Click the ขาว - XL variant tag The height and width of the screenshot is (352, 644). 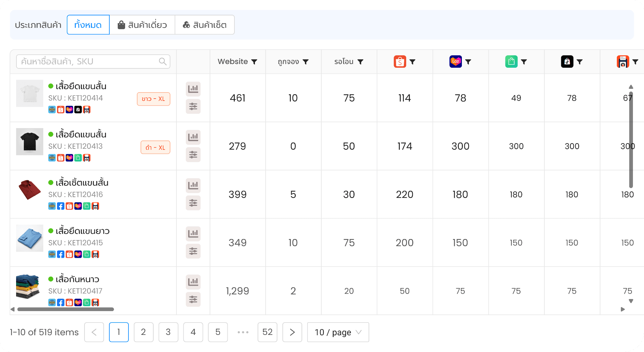(154, 99)
